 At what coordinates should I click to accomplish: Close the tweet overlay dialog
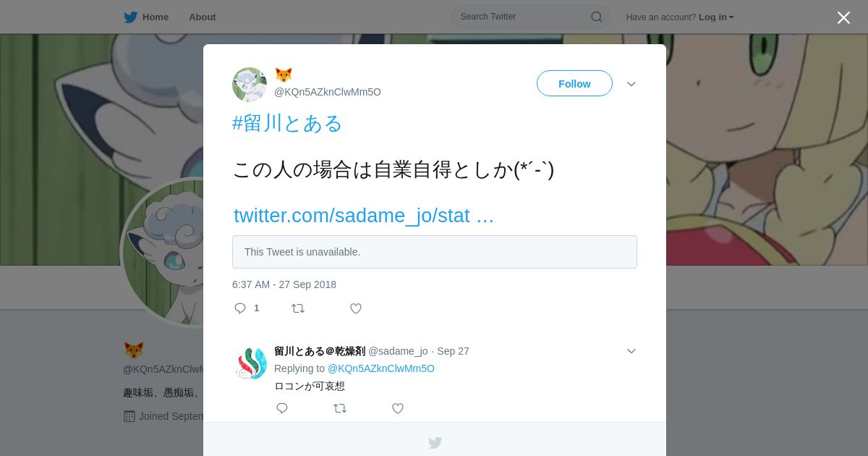[843, 17]
